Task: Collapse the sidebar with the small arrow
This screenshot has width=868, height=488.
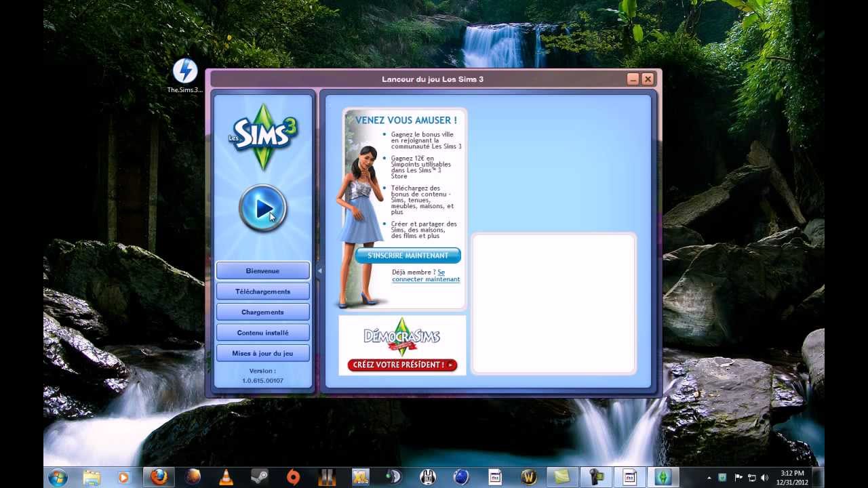Action: (319, 270)
